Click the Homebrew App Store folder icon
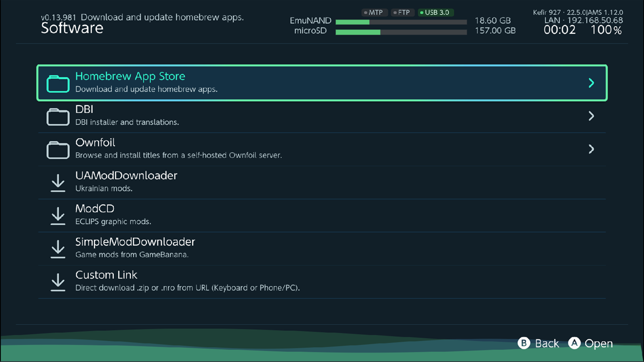Viewport: 644px width, 362px height. click(58, 83)
